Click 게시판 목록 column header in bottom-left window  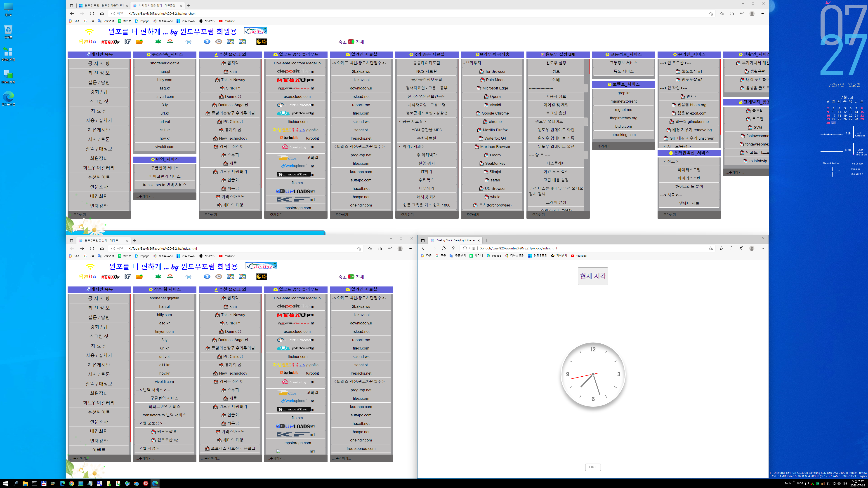pos(99,289)
